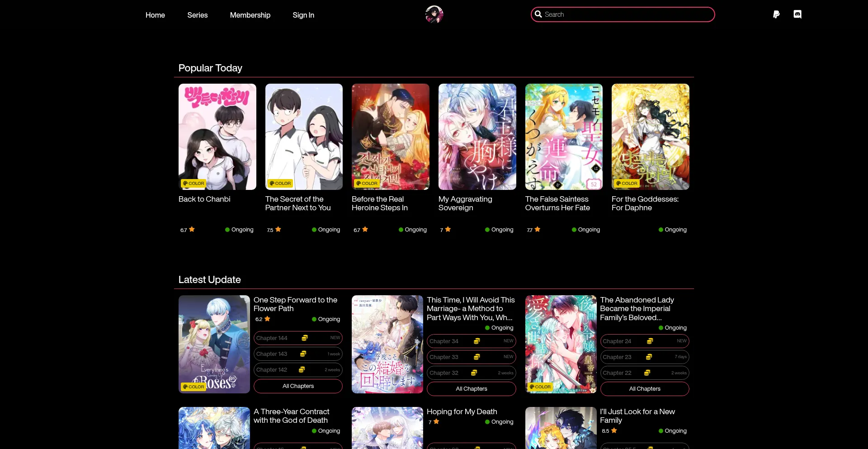This screenshot has width=868, height=449.
Task: Open Chapter 24 of The Abandoned Lady
Action: click(617, 341)
